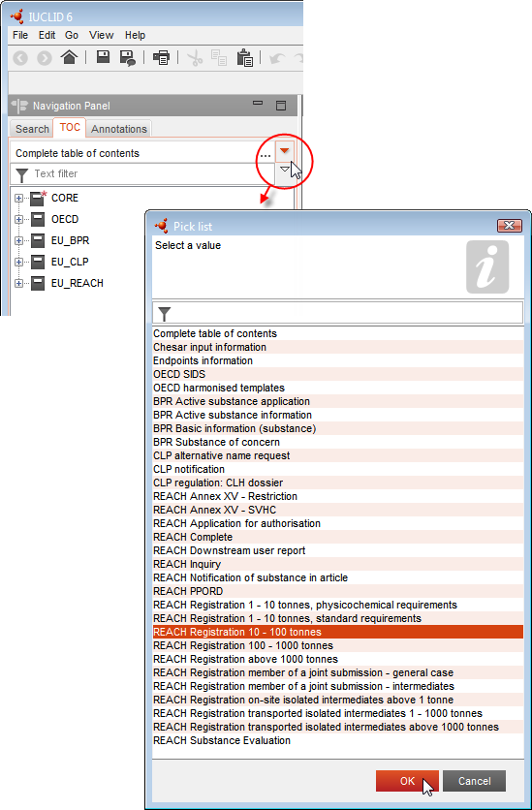
Task: Expand the EU_CLP tree node
Action: click(19, 262)
